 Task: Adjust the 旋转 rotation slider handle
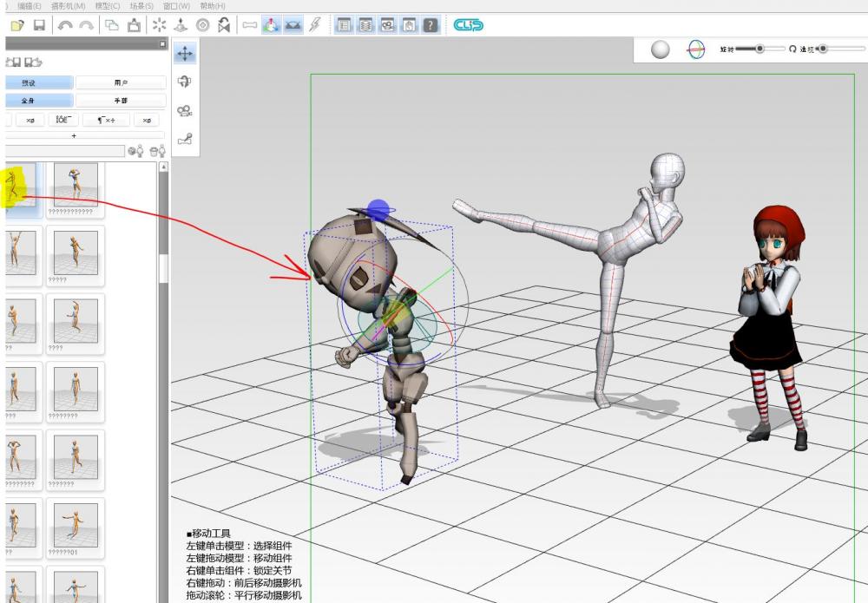click(x=759, y=49)
